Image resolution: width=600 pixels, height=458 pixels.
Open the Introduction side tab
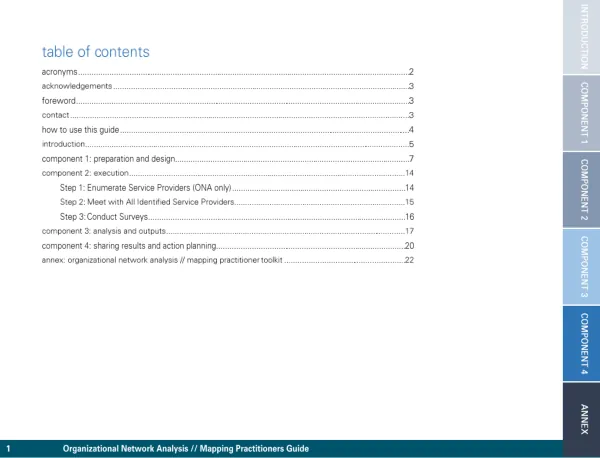(x=581, y=37)
